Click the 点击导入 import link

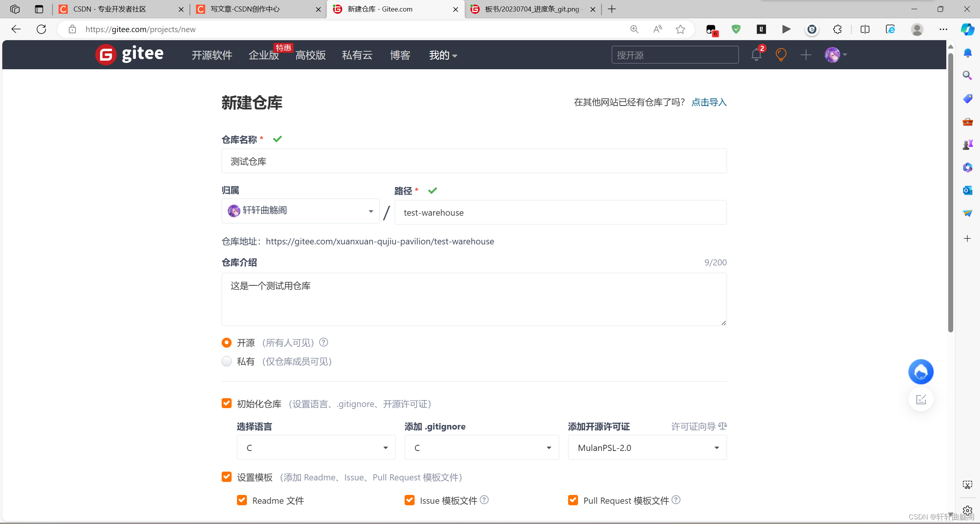[709, 102]
